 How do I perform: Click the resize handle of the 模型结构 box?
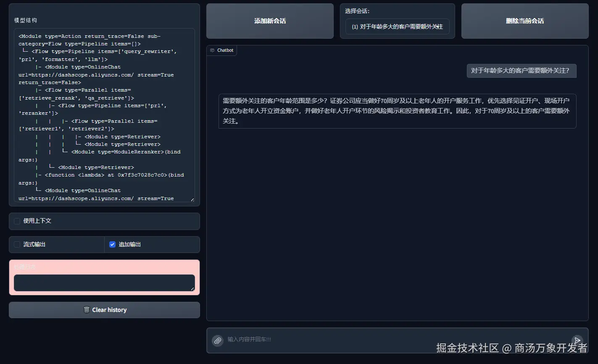click(x=192, y=199)
